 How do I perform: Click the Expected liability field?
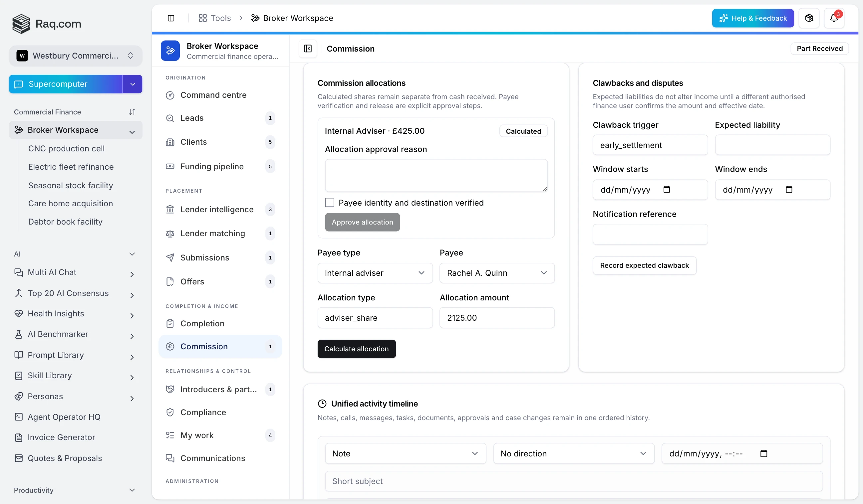pos(772,145)
